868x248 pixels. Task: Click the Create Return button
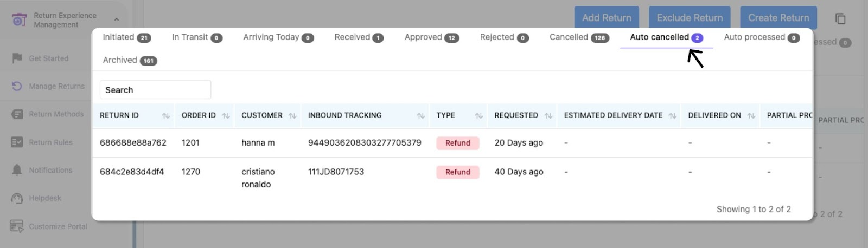[778, 18]
